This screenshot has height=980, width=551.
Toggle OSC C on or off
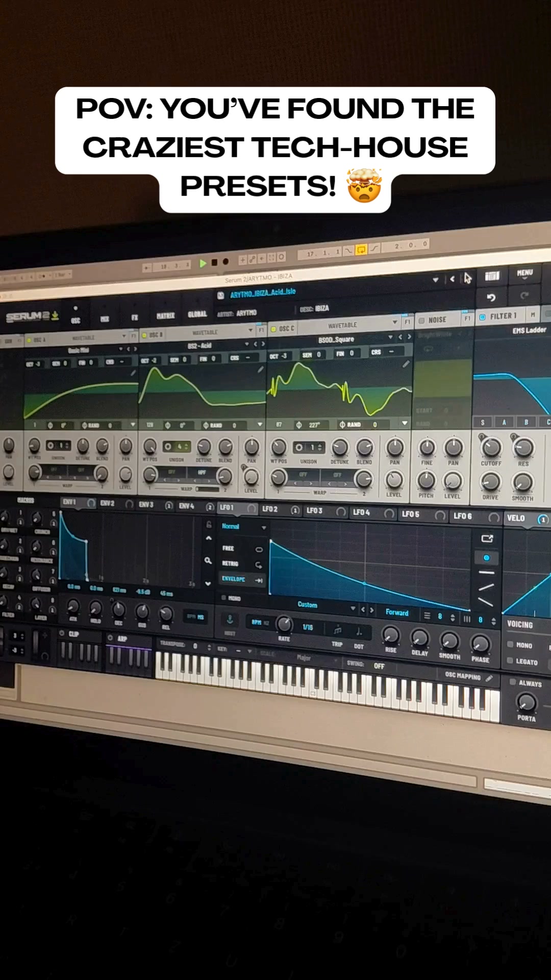tap(273, 329)
